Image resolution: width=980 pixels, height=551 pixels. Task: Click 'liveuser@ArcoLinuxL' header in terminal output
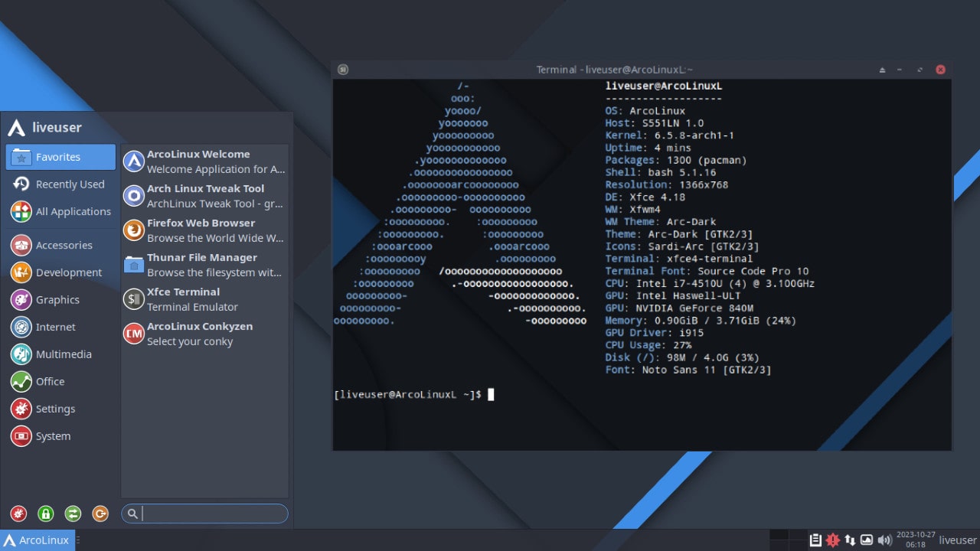664,86
